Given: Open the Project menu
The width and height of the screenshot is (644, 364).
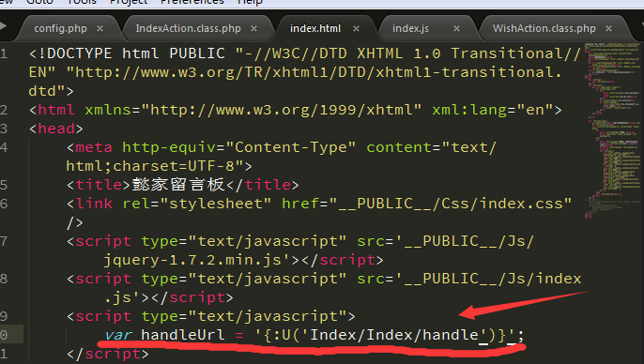Looking at the screenshot, I should (129, 2).
